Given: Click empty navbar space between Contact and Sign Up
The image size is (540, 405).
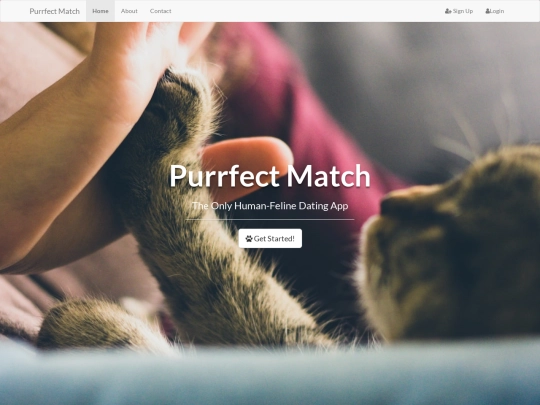Looking at the screenshot, I should click(x=310, y=11).
